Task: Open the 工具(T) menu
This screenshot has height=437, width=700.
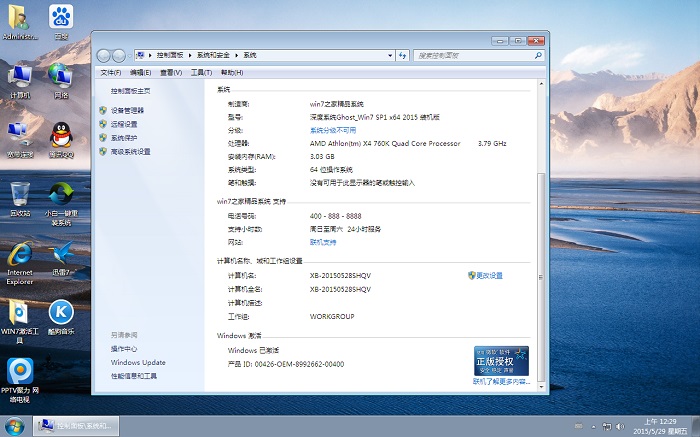Action: tap(200, 72)
